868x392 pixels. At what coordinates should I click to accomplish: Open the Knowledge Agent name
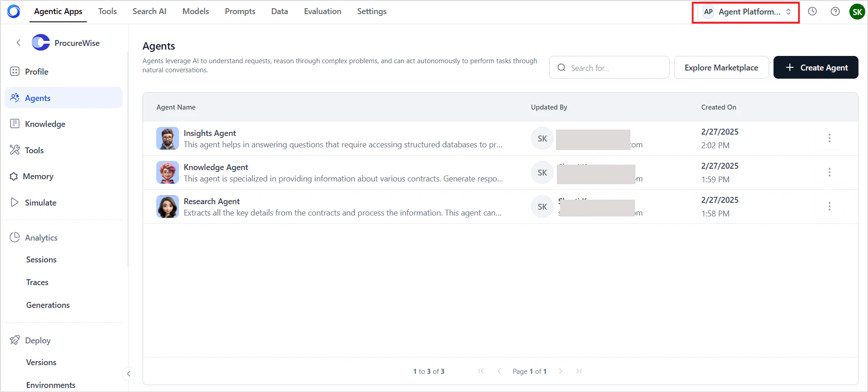(216, 167)
